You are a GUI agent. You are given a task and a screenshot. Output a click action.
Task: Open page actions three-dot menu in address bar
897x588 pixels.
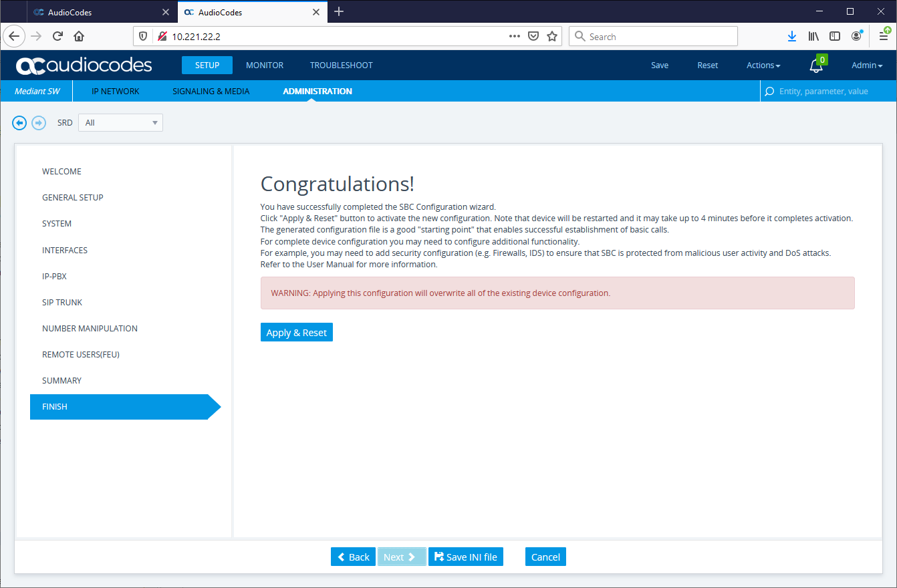(x=514, y=36)
